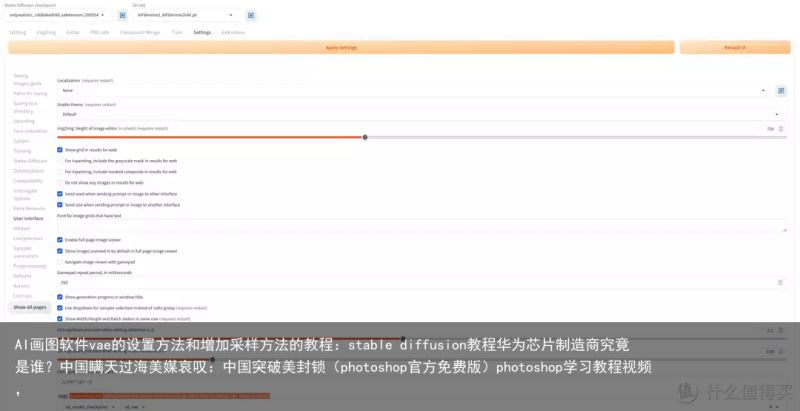Refresh the Localization list

tap(781, 91)
